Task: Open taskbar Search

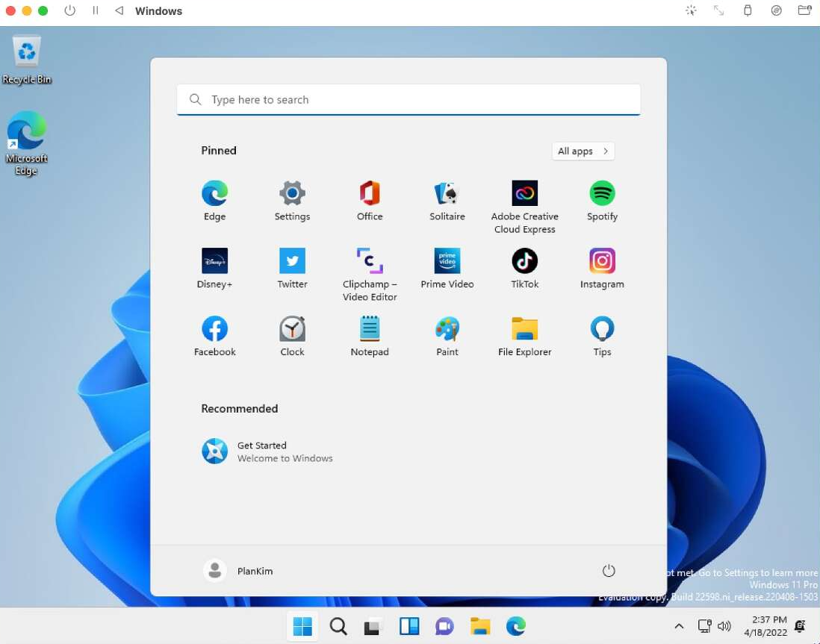Action: [x=338, y=625]
